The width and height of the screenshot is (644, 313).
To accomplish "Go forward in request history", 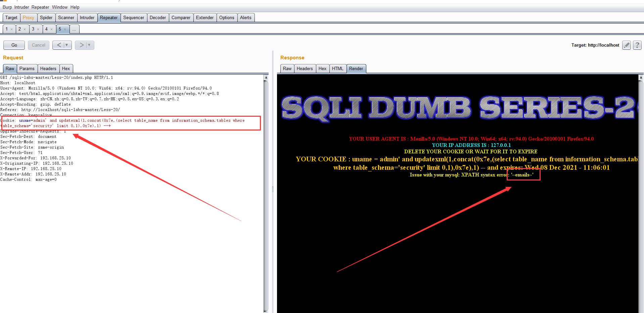I will pyautogui.click(x=81, y=45).
